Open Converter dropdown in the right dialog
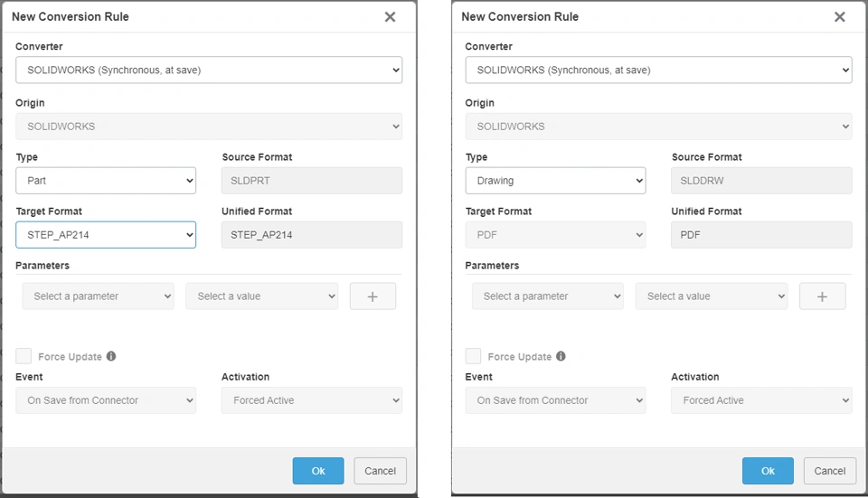The width and height of the screenshot is (868, 498). click(x=658, y=70)
